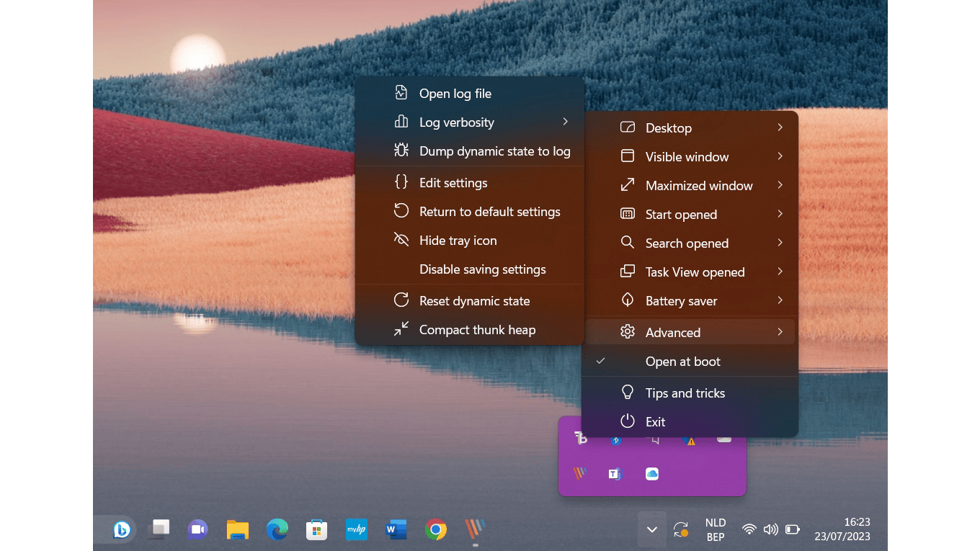Click the sync status icon in system tray
This screenshot has width=980, height=551.
680,530
